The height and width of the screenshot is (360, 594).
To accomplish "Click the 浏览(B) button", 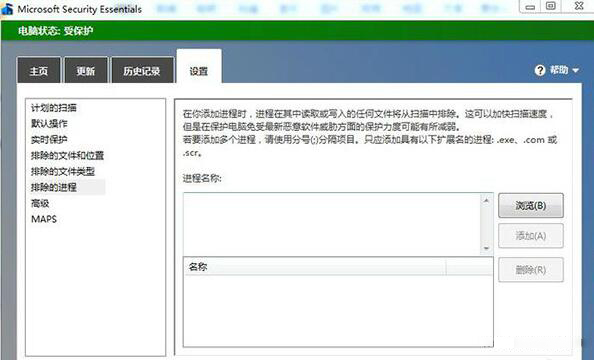I will pos(531,205).
